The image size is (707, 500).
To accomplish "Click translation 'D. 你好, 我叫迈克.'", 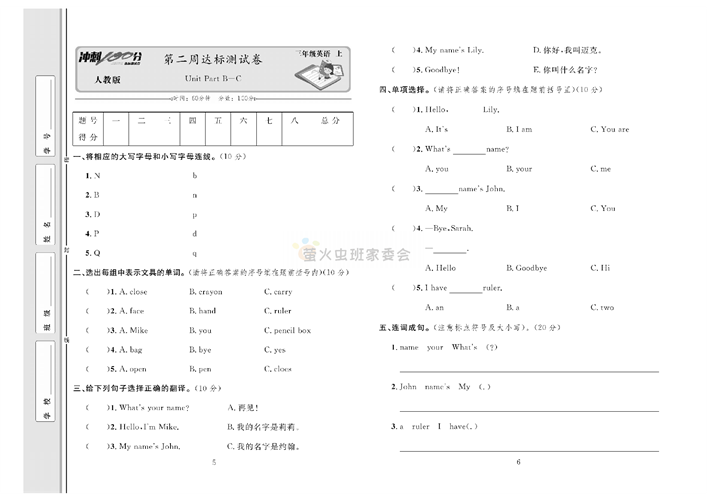I will coord(567,50).
